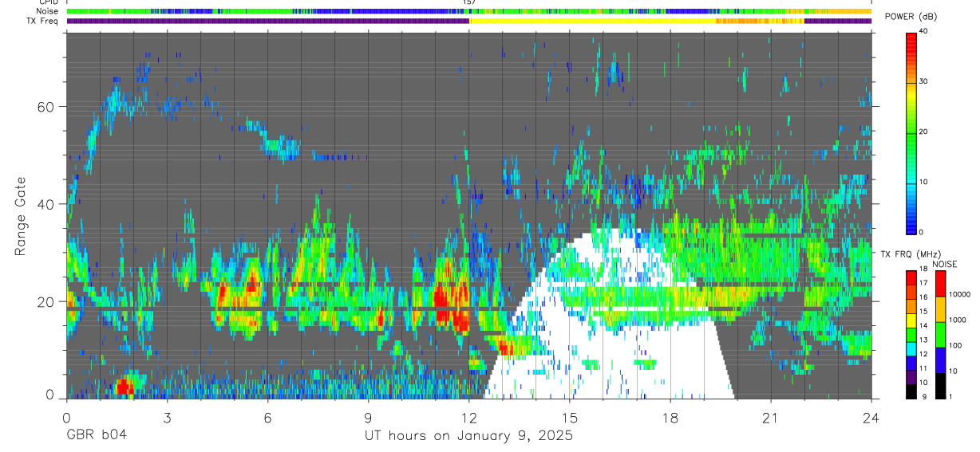980x452 pixels.
Task: Click the 11 label on TX FRQ scale
Action: click(924, 369)
